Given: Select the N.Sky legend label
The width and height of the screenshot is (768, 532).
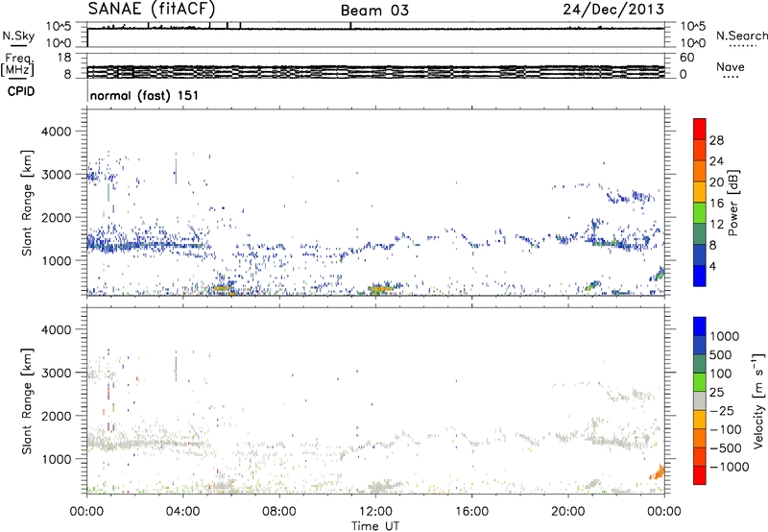Looking at the screenshot, I should (x=18, y=36).
